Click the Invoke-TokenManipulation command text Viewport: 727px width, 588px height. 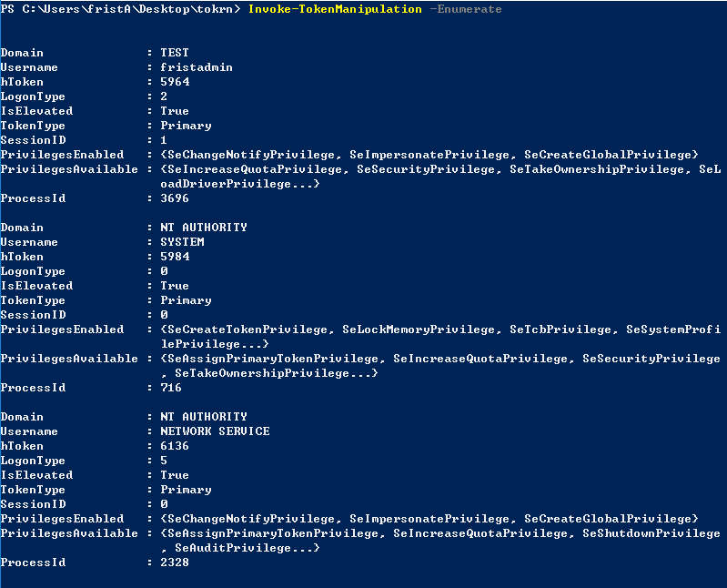[335, 9]
